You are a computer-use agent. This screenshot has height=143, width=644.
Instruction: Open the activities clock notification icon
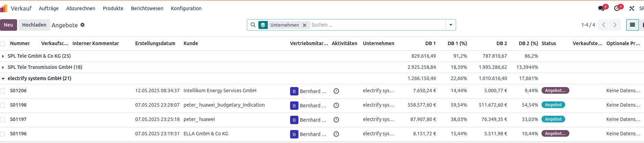[x=617, y=8]
